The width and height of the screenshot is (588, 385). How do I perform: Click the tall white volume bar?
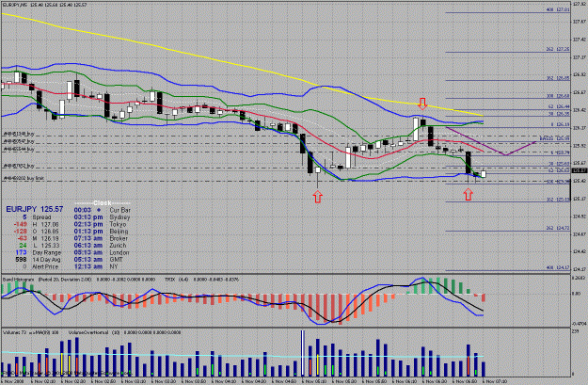click(303, 353)
